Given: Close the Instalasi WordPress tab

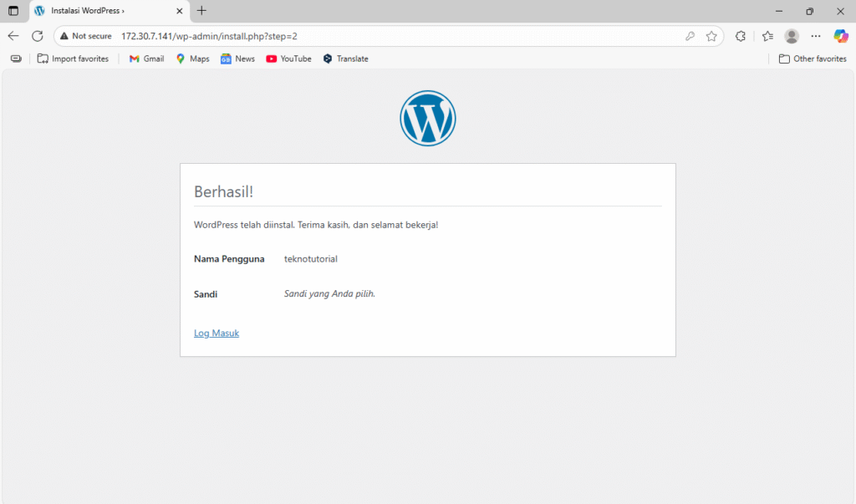Looking at the screenshot, I should coord(179,11).
